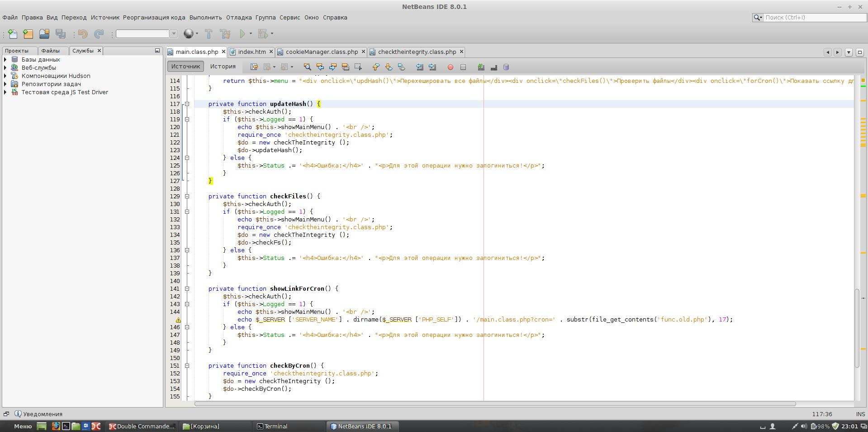Click the Shift Line Left icon
The height and width of the screenshot is (432, 868).
coord(419,67)
